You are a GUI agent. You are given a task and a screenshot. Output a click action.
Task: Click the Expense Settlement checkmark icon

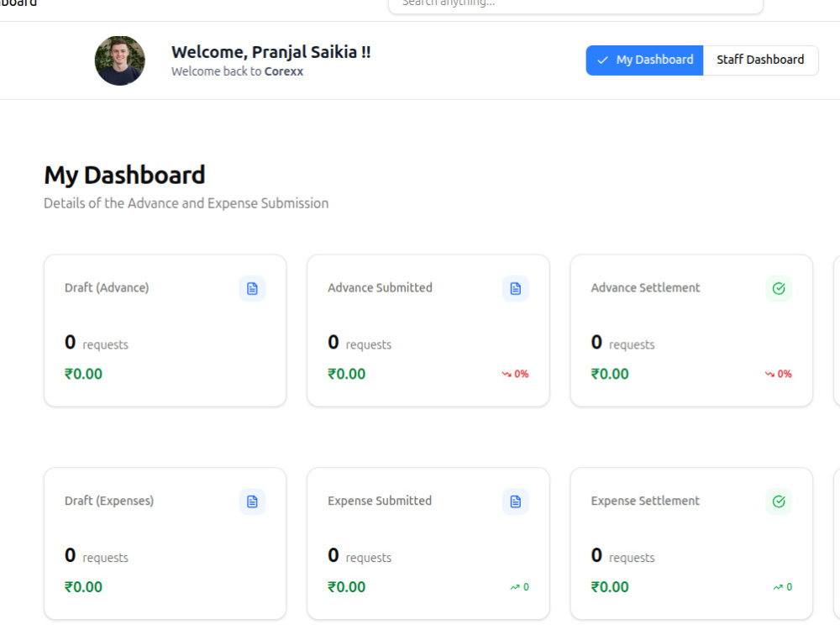(x=779, y=501)
